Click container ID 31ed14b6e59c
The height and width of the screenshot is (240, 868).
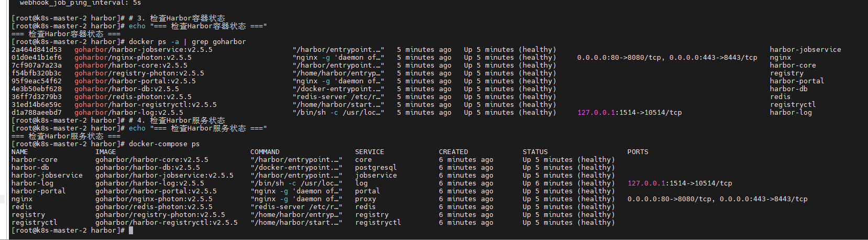[36, 105]
